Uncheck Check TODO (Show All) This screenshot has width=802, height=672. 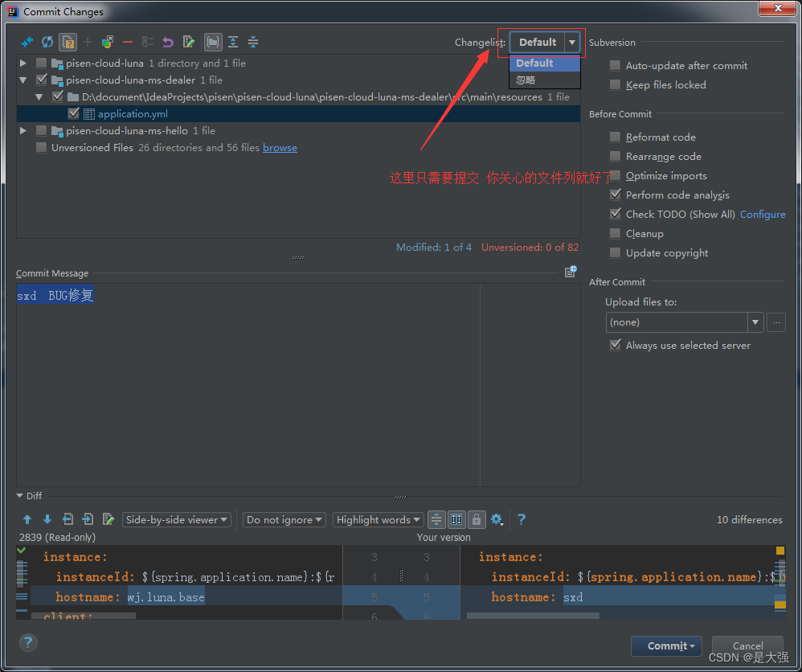pyautogui.click(x=616, y=214)
